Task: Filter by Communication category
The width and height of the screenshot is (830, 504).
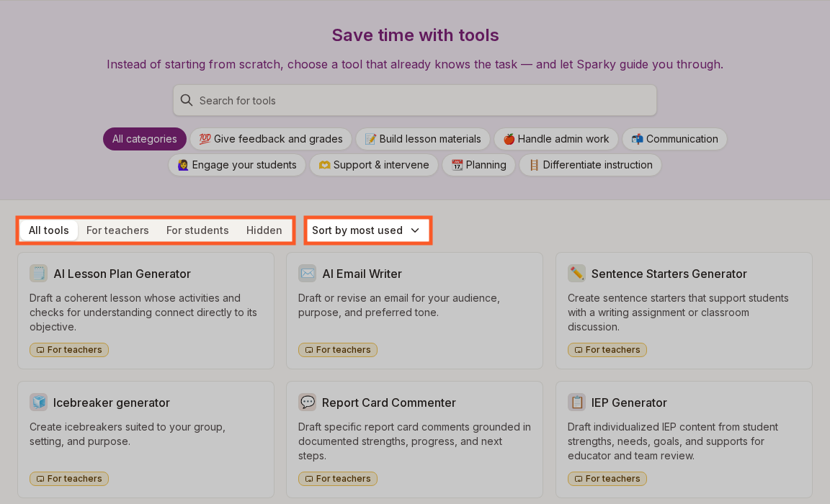Action: pyautogui.click(x=675, y=139)
